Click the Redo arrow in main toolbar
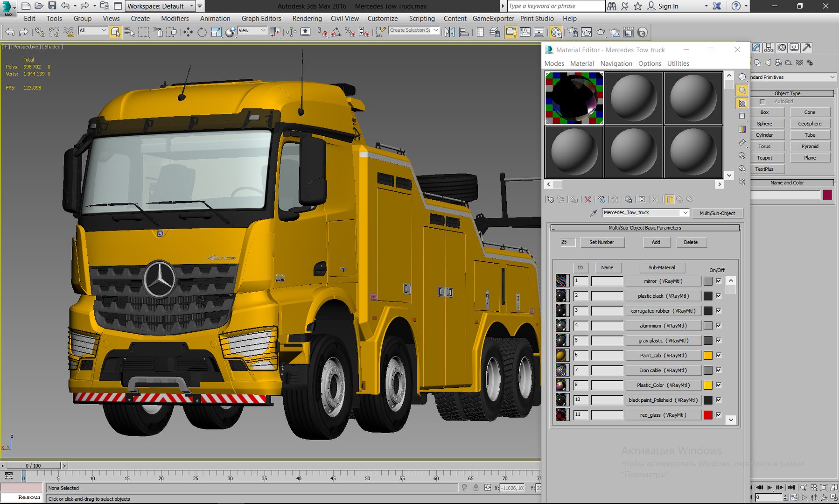The image size is (839, 504). click(x=23, y=32)
